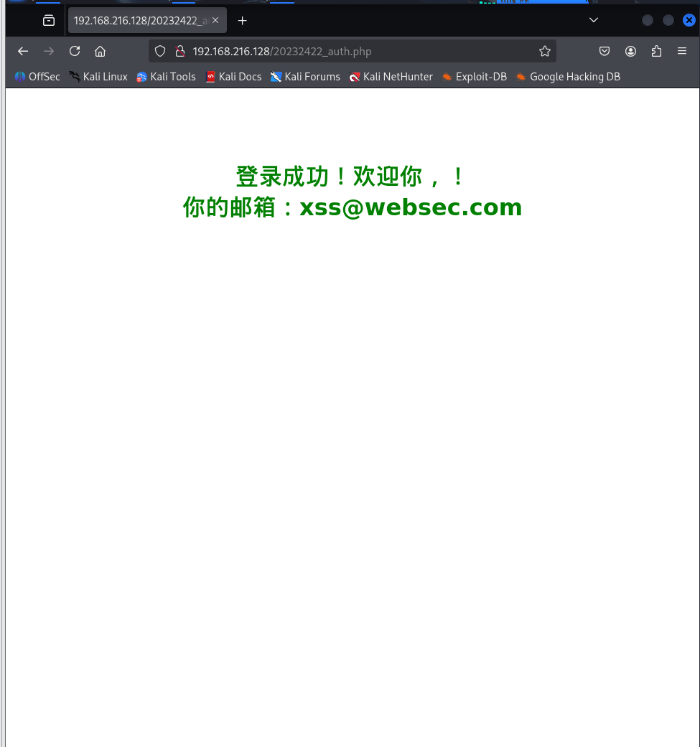This screenshot has width=700, height=747.
Task: Close the 192.168.216.128 tab
Action: point(215,20)
